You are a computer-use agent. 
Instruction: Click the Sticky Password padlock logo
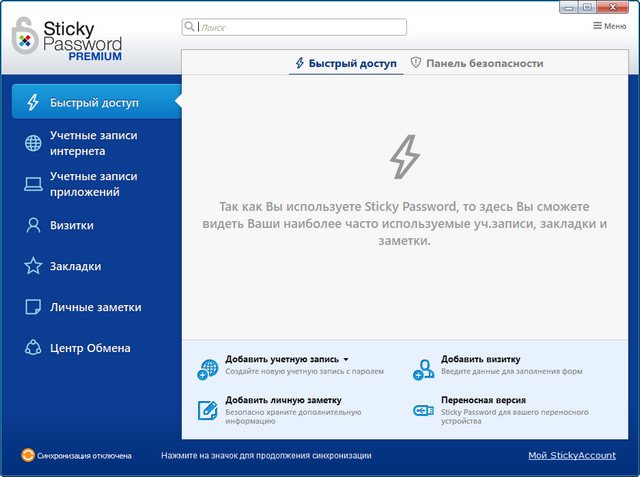pos(25,36)
